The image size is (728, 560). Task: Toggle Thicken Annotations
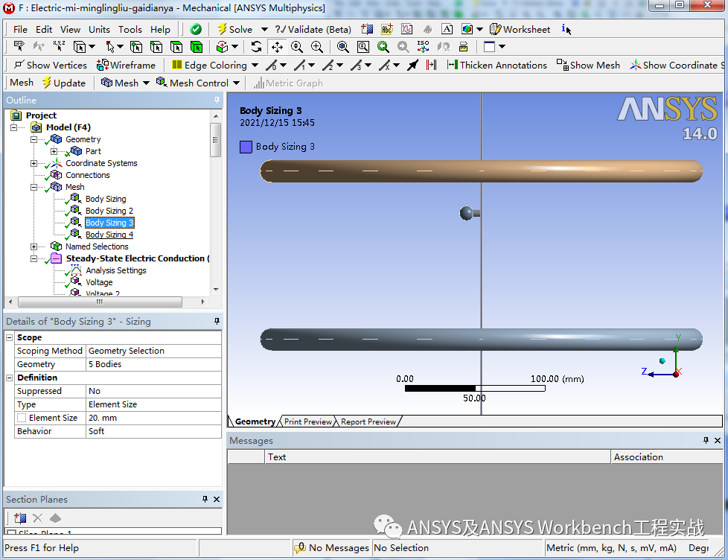point(496,65)
